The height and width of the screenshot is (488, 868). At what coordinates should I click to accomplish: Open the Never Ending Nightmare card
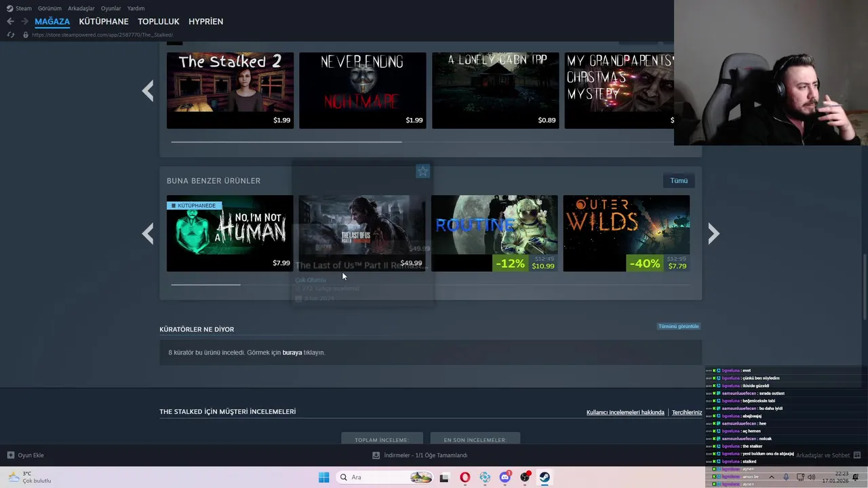(363, 90)
